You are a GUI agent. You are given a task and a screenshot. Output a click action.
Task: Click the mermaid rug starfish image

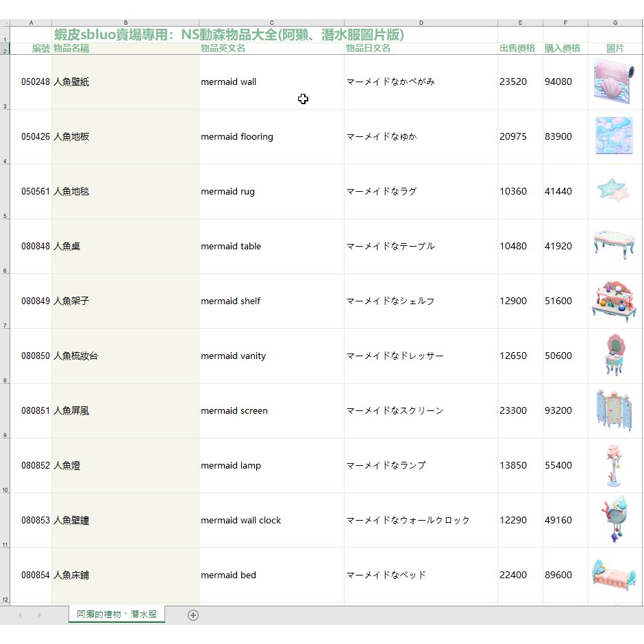[614, 190]
